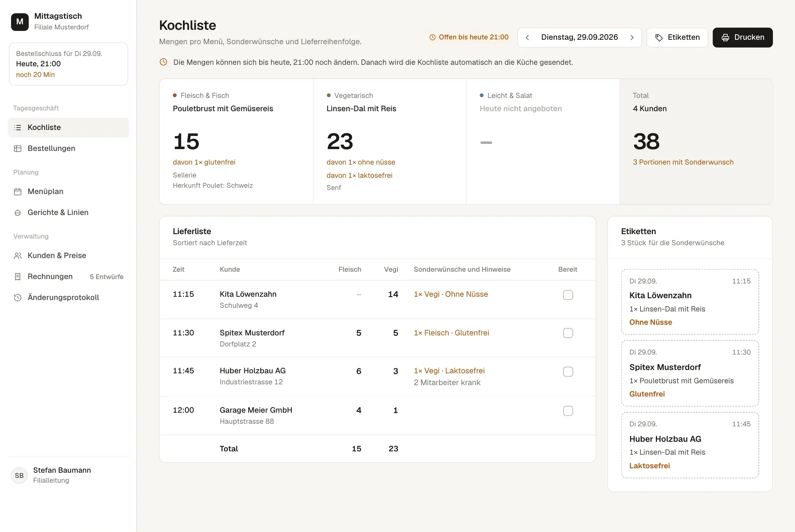Screen dimensions: 795x532
Task: Click the printer icon on Drucken button
Action: pos(725,38)
